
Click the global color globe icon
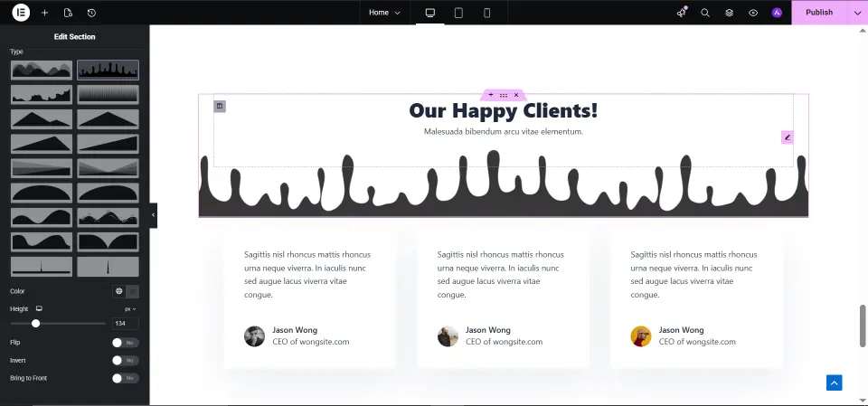click(118, 291)
